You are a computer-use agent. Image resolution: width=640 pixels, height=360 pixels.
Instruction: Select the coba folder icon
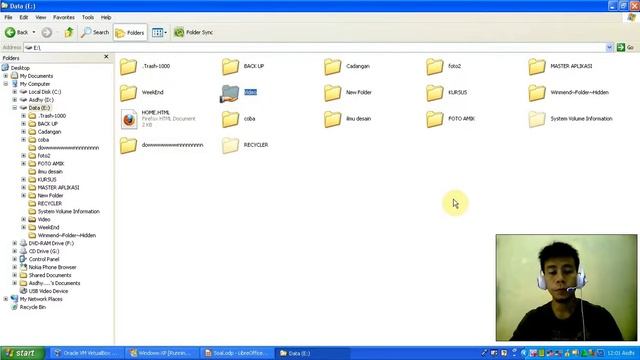[230, 119]
